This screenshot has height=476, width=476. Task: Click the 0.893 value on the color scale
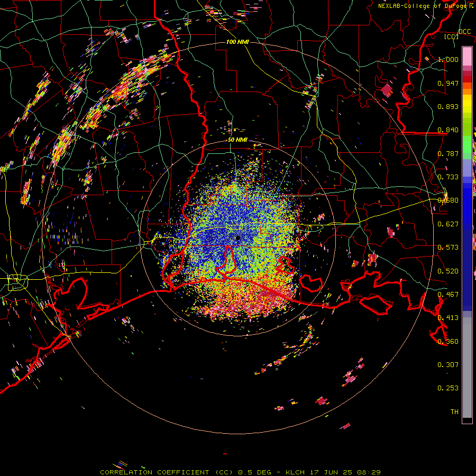click(448, 106)
